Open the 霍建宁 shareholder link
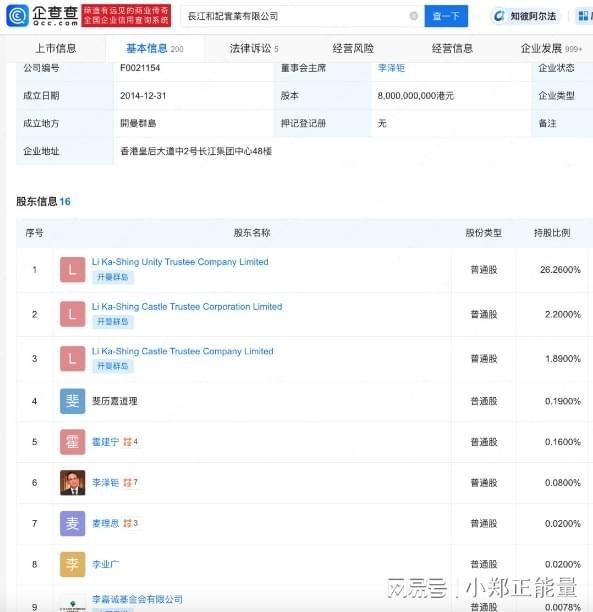 pyautogui.click(x=105, y=442)
